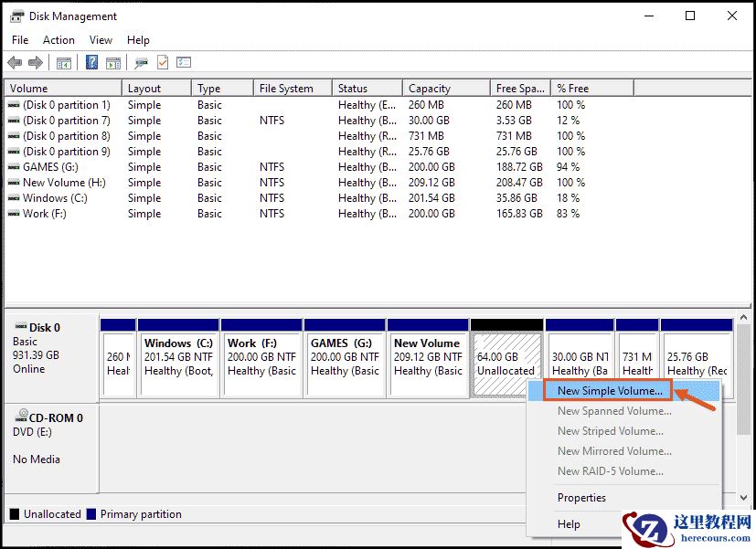
Task: Click the Help icon in the toolbar
Action: (x=89, y=62)
